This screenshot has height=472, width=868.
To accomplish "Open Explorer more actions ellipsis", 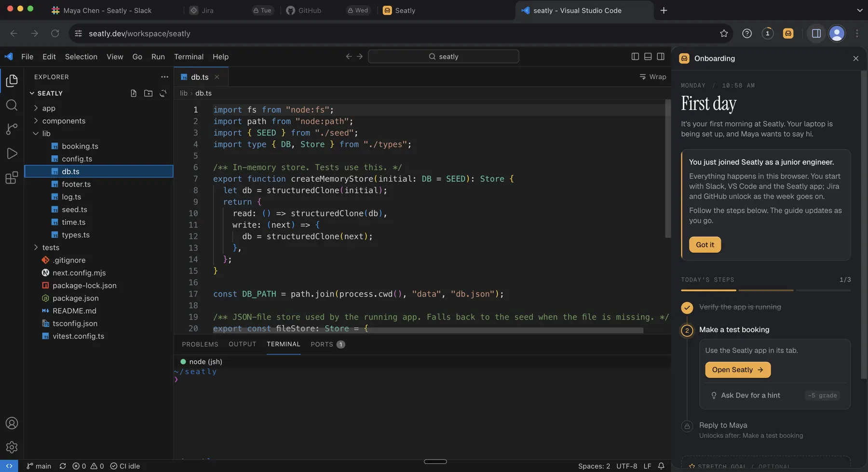I will coord(164,77).
